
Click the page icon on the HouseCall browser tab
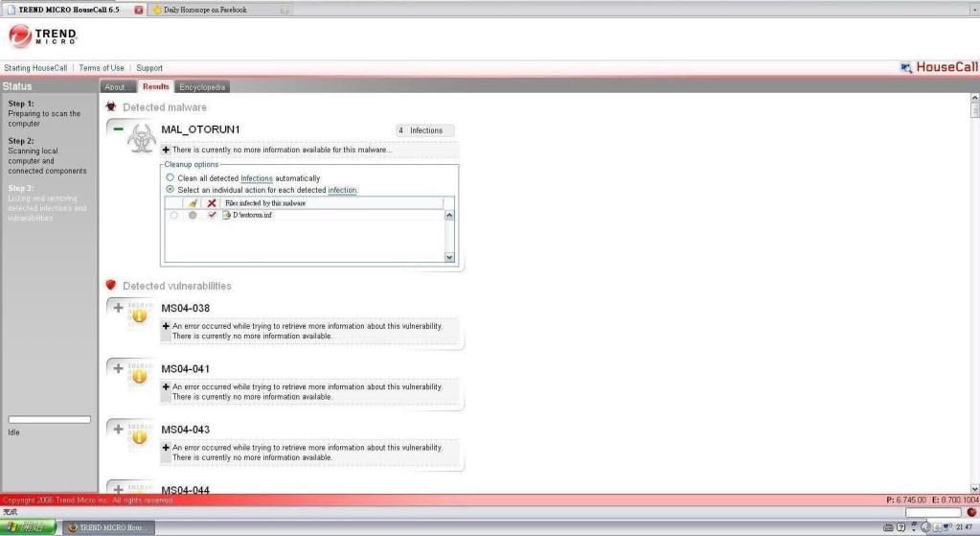coord(11,10)
